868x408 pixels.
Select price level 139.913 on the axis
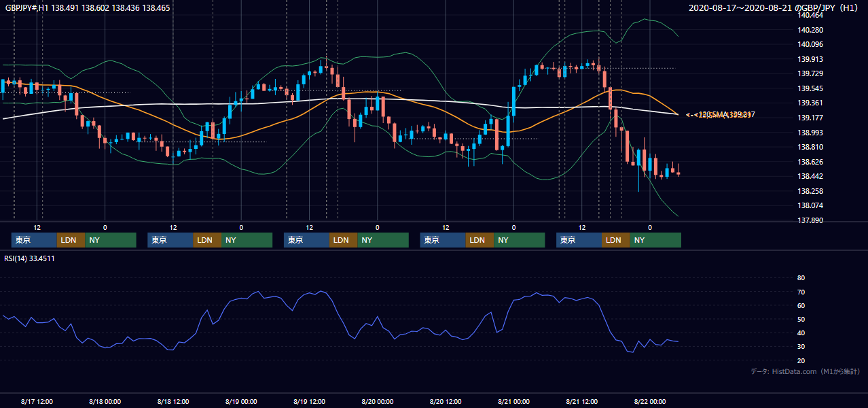[811, 59]
